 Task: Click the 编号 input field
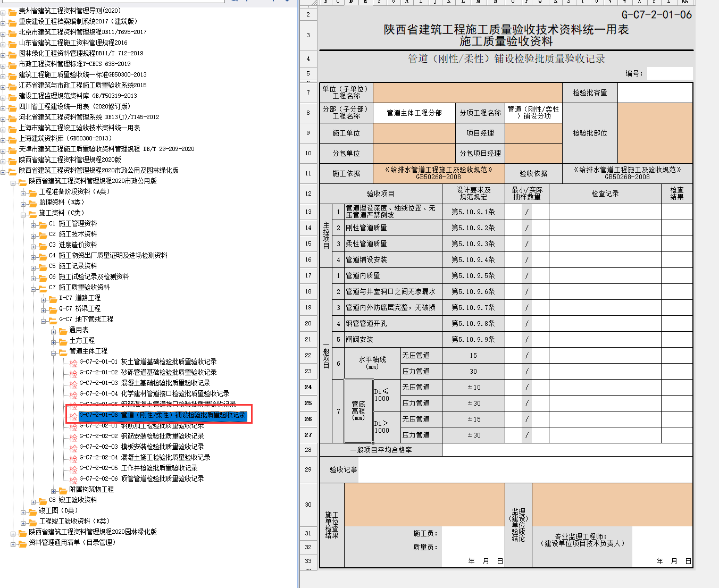click(x=669, y=73)
